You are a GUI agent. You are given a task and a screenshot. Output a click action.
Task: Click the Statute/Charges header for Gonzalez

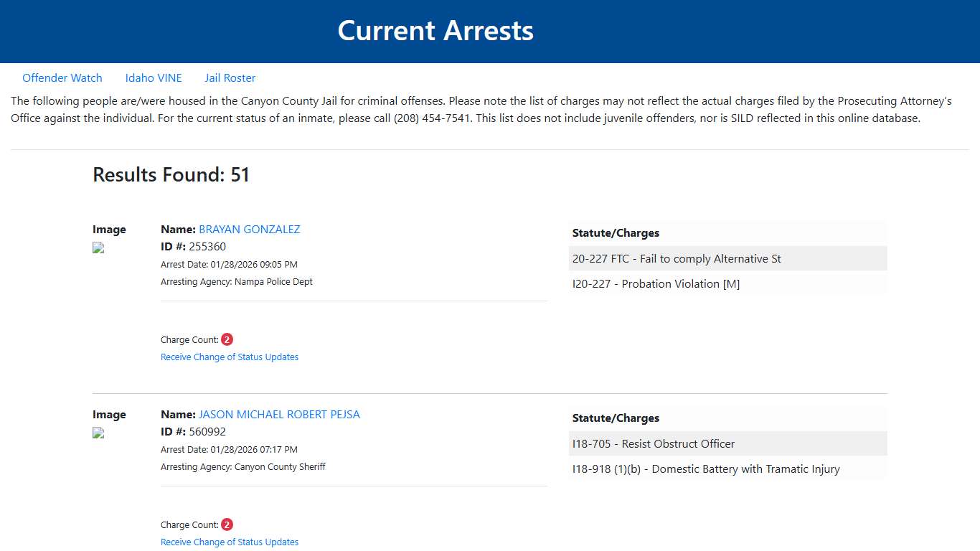(x=616, y=232)
